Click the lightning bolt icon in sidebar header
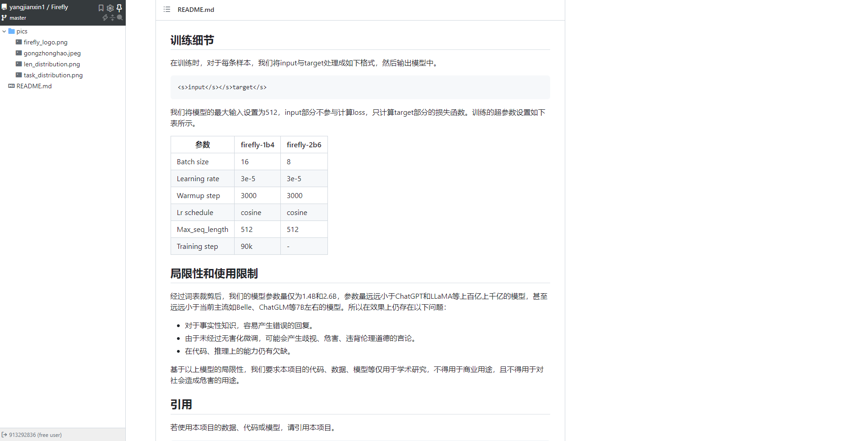The image size is (868, 441). pos(105,17)
